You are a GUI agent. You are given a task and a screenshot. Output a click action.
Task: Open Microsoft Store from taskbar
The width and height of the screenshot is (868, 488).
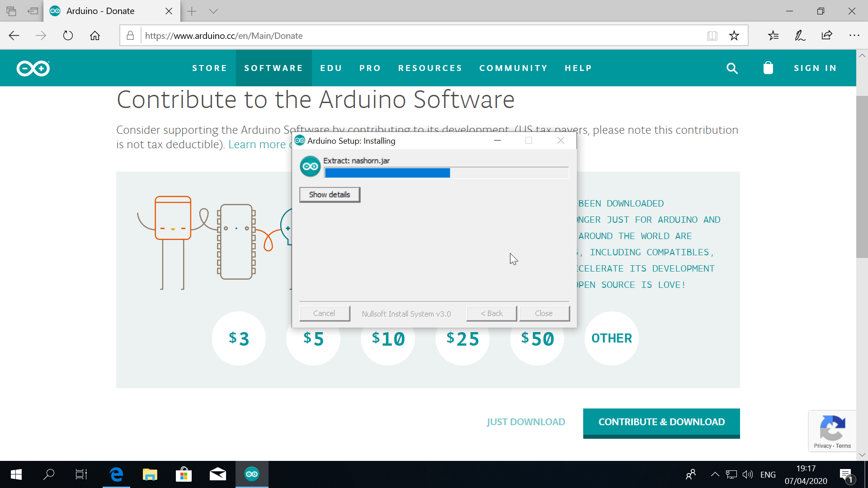tap(184, 474)
